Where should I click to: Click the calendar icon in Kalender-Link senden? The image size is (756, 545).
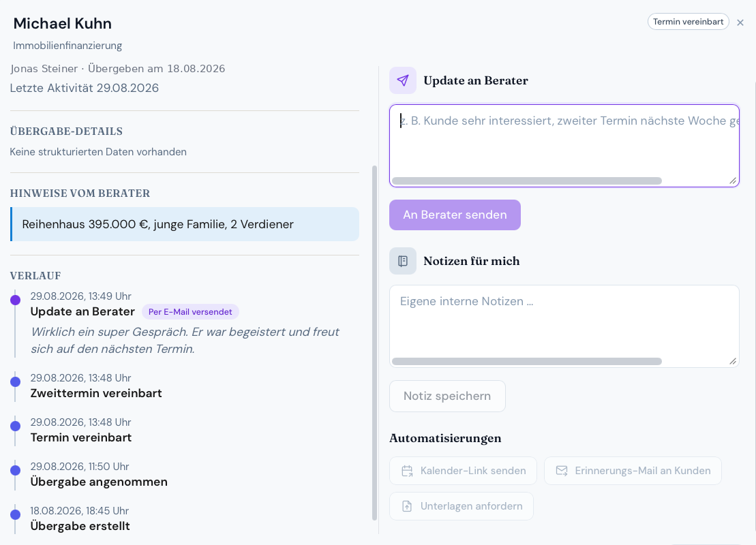[x=407, y=471]
